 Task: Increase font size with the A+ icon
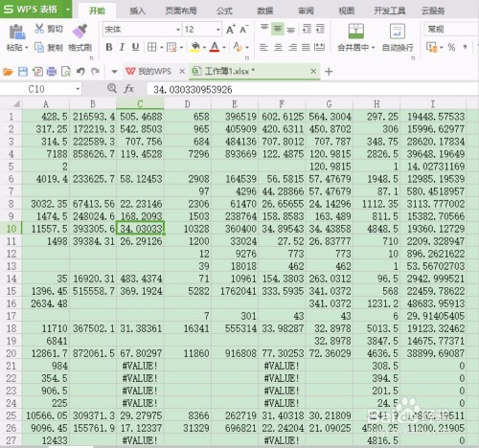231,30
